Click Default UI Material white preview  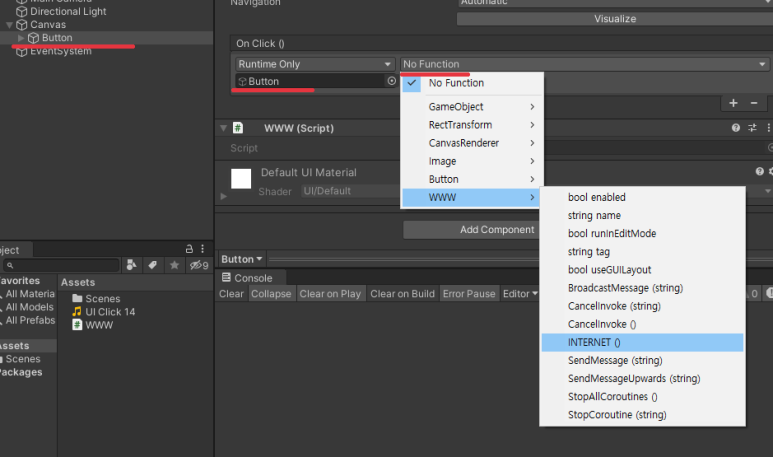241,178
